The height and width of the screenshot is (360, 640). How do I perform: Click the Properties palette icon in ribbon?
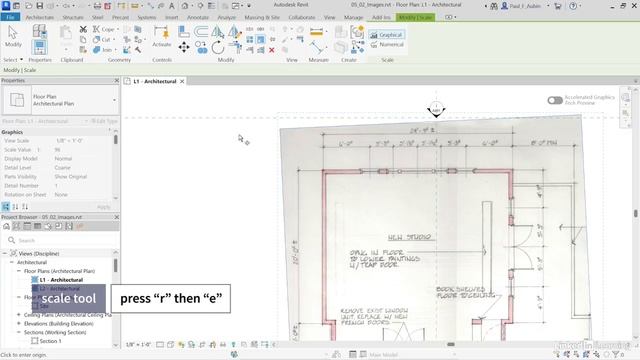(x=40, y=47)
